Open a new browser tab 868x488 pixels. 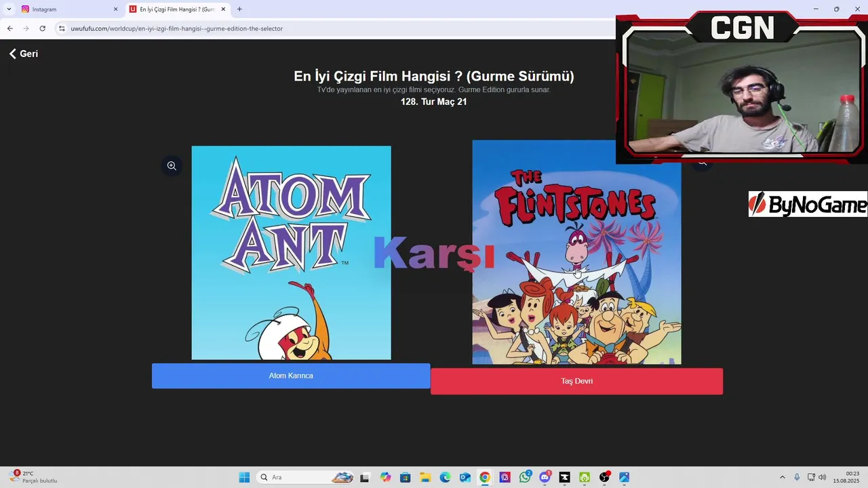pyautogui.click(x=239, y=9)
